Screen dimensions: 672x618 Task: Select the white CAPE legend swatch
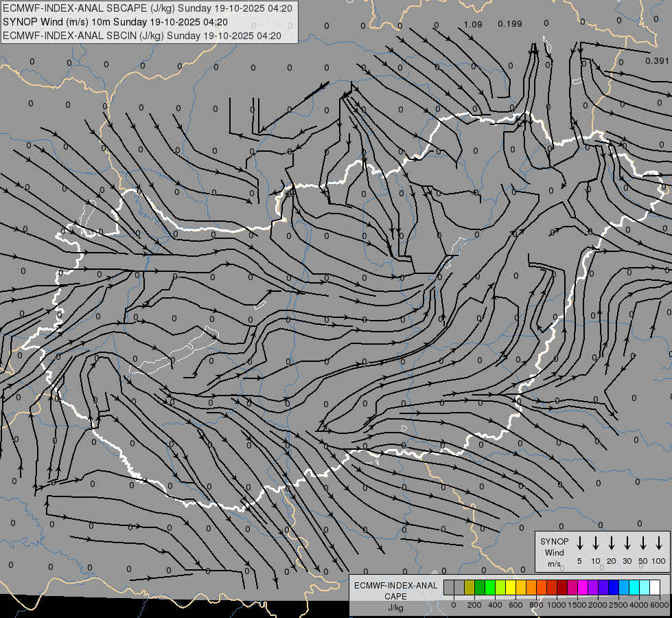[x=656, y=587]
